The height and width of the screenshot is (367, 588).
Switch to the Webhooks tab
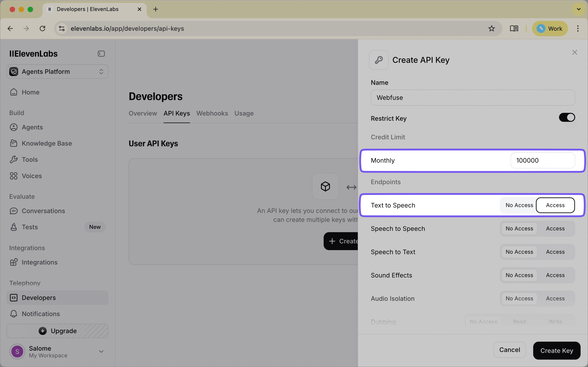[x=212, y=113]
